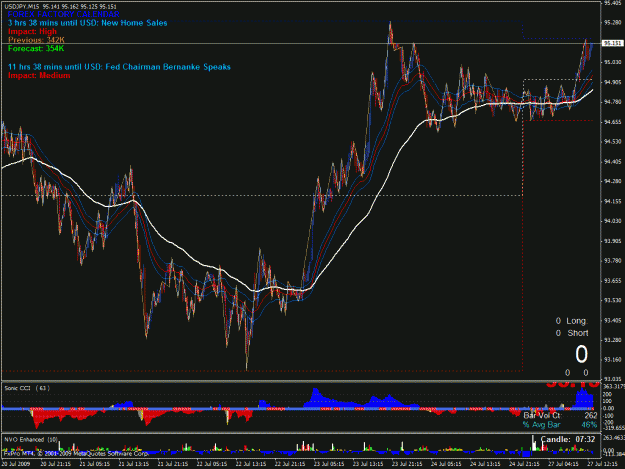The height and width of the screenshot is (469, 625).
Task: Click the '27 Jul 12:15' time axis label
Action: click(x=603, y=464)
